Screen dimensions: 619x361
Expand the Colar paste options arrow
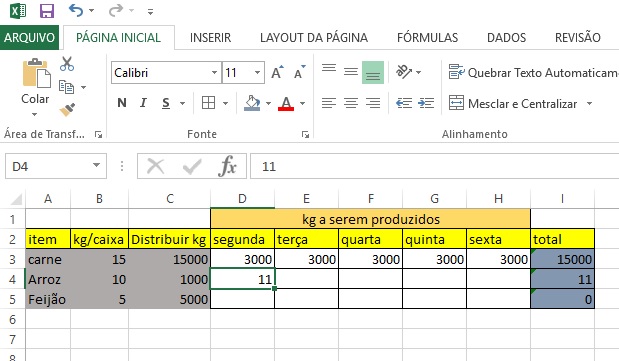[x=35, y=114]
